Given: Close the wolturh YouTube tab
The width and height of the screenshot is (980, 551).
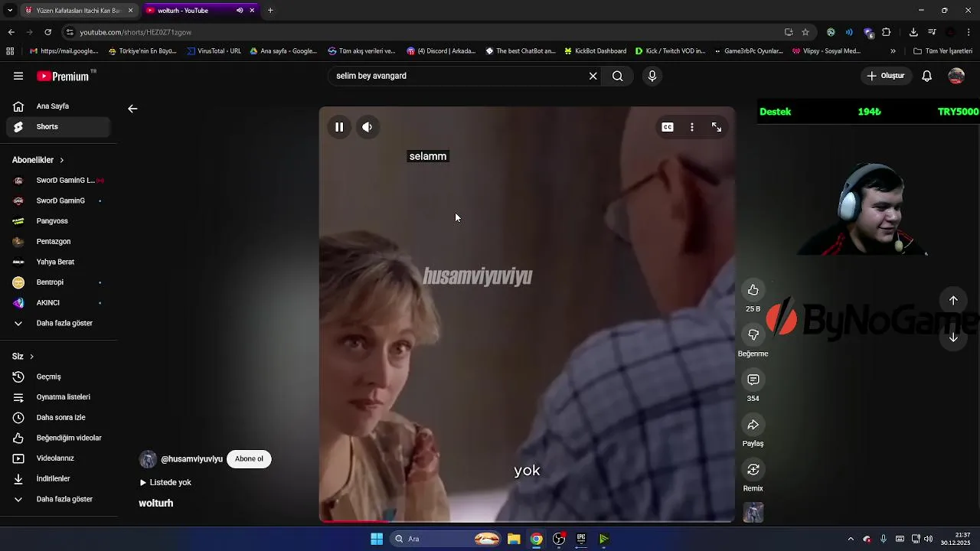Looking at the screenshot, I should pos(252,11).
